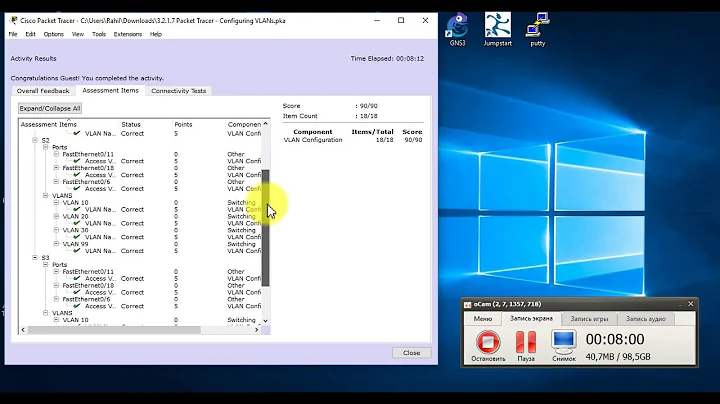Open the Tools menu
The image size is (720, 404).
coord(99,34)
